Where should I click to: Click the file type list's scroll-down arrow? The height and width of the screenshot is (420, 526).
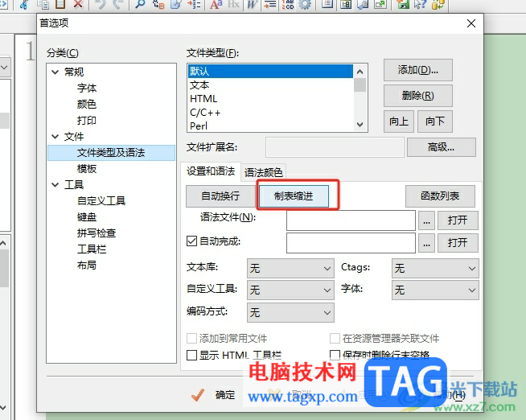point(360,125)
